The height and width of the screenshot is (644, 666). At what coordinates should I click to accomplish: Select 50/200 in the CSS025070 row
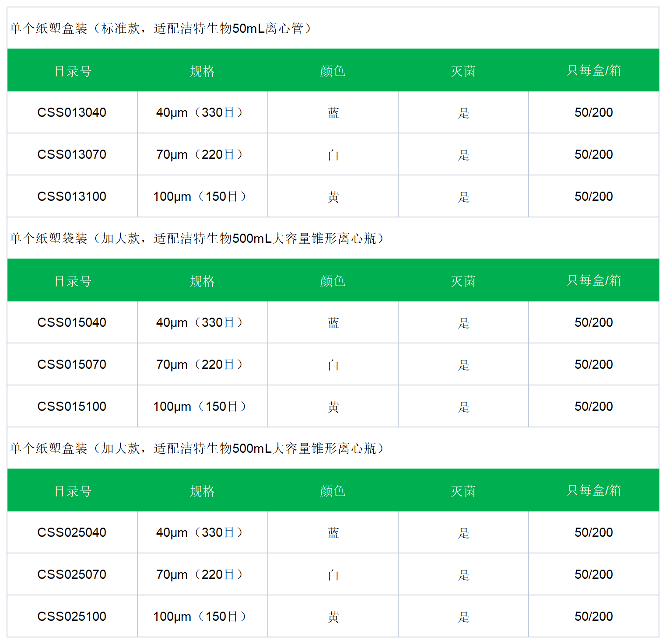(594, 574)
